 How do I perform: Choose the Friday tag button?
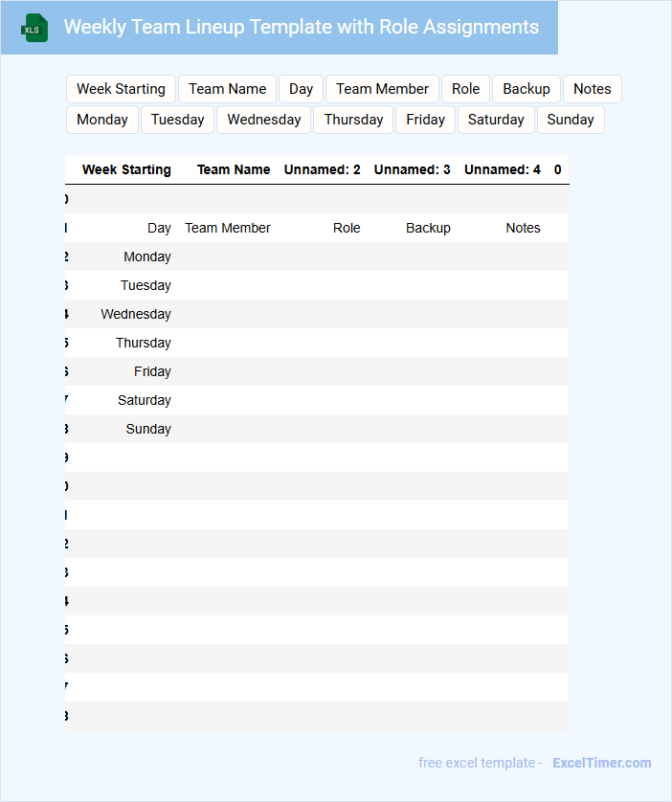425,120
